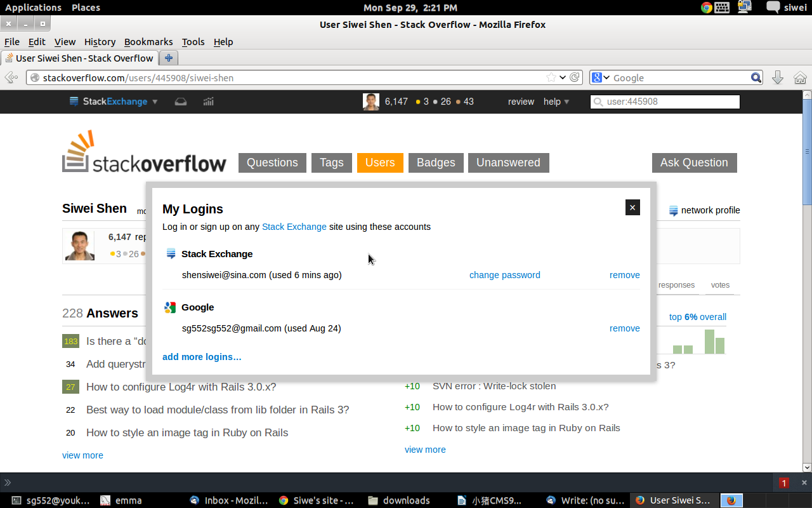
Task: Click the network profile icon
Action: [672, 210]
